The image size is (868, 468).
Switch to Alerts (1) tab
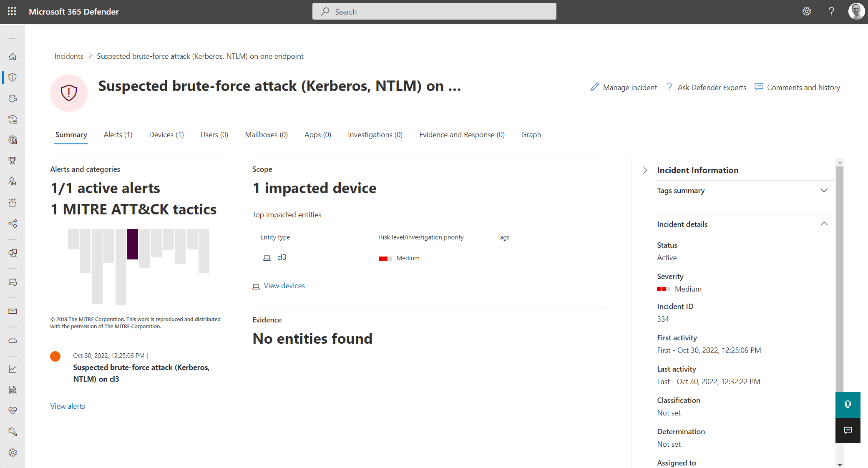[118, 135]
